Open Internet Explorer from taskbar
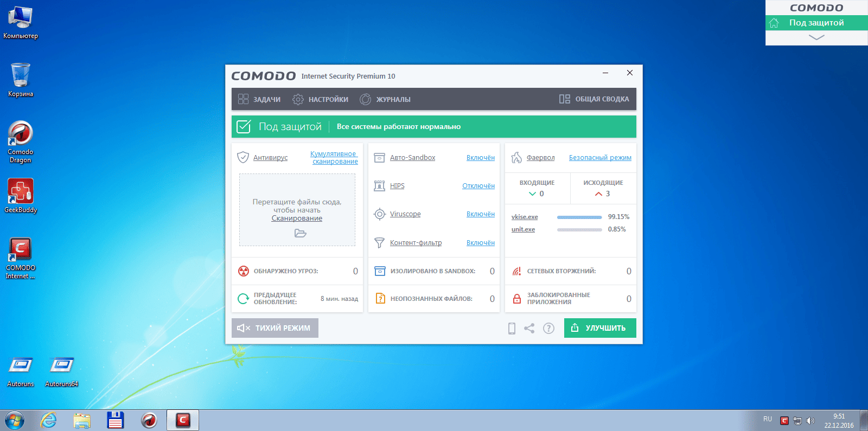Screen dimensions: 868x431 click(49, 420)
